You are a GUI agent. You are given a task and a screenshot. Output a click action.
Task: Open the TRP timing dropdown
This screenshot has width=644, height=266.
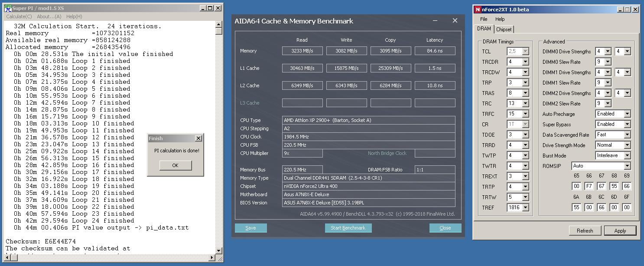(x=525, y=82)
